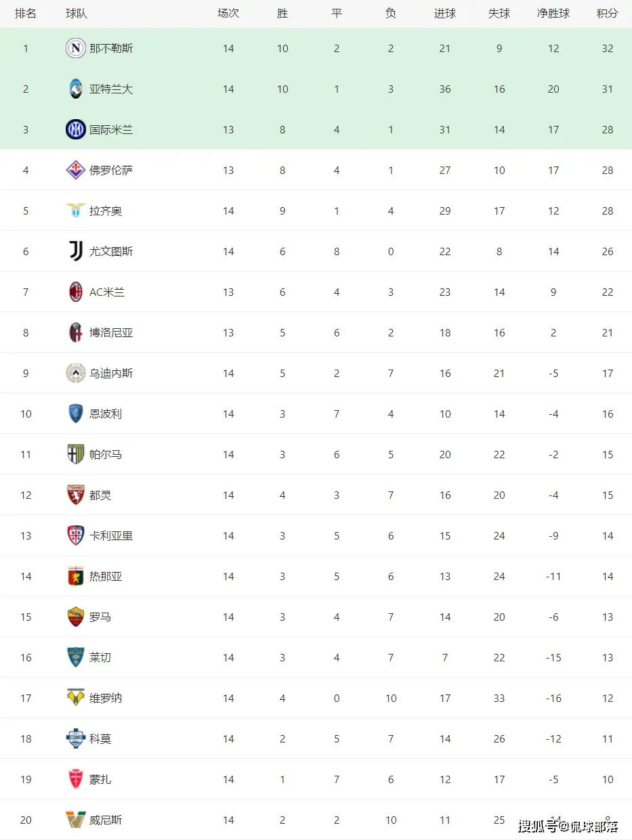Click the Hellas Verona yellow logo
Screen dimensions: 632x840
pyautogui.click(x=76, y=698)
